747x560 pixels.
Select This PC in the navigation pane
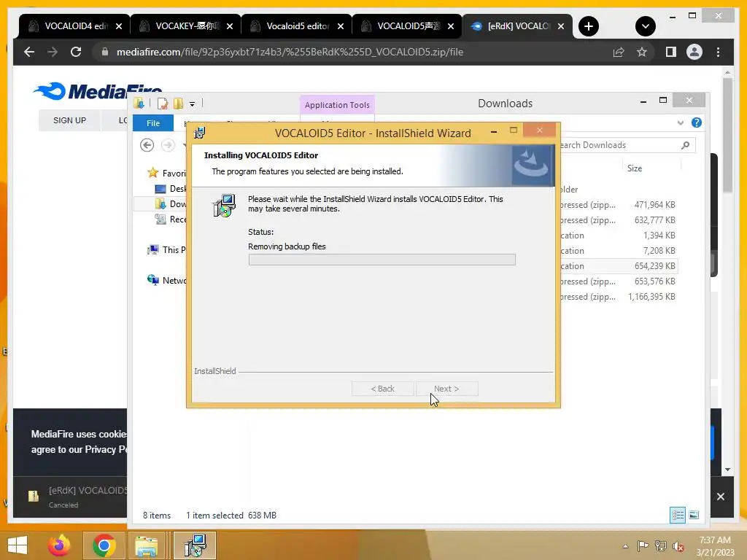tap(167, 249)
